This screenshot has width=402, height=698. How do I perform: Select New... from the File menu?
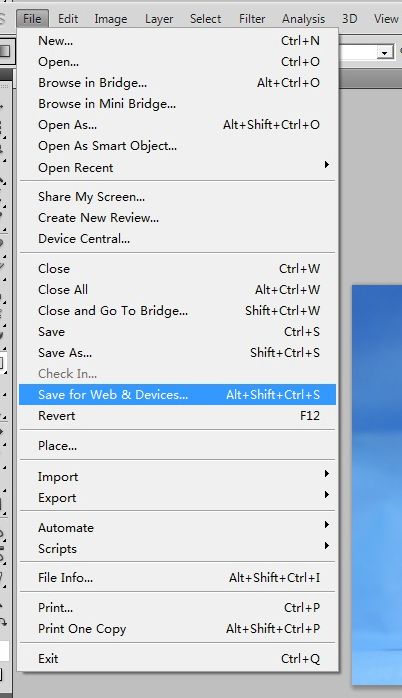click(177, 41)
